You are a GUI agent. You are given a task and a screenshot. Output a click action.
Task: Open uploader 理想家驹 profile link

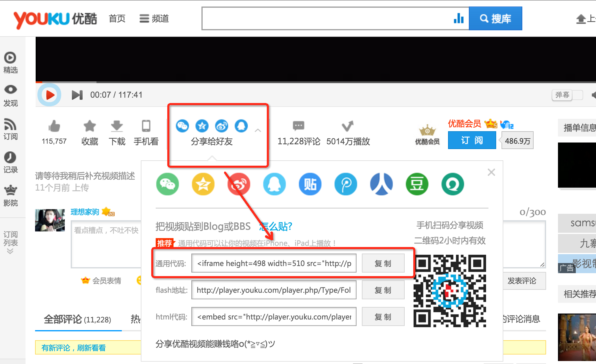(x=85, y=212)
